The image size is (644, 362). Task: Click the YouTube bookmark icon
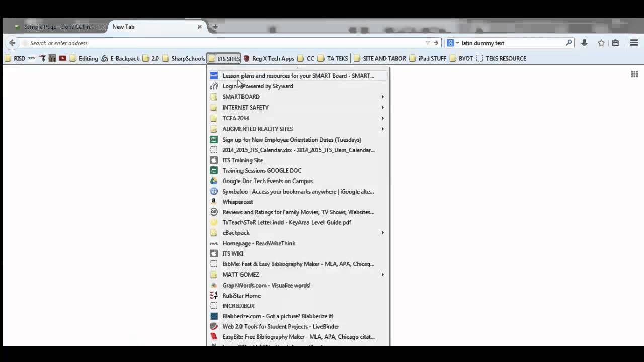pos(63,58)
